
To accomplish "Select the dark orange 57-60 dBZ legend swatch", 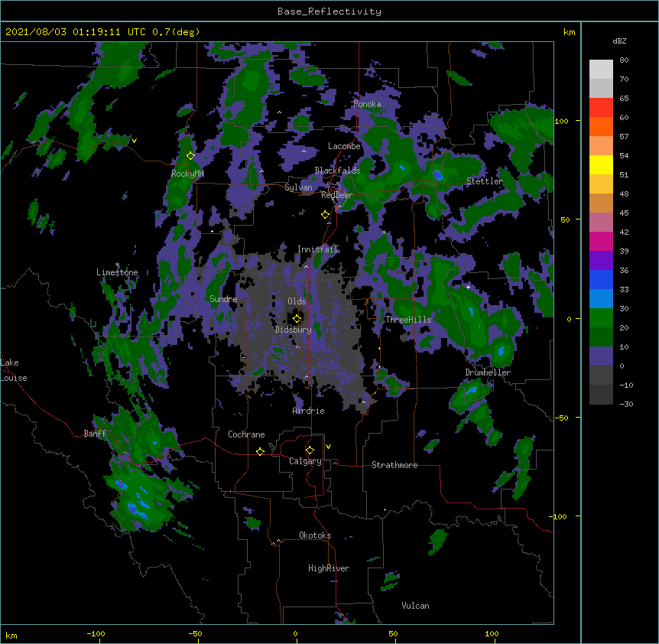I will 601,126.
